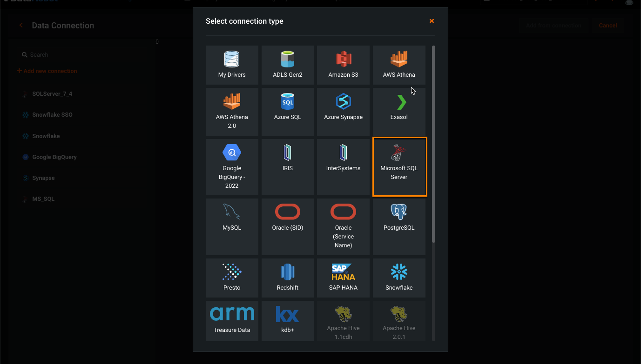Open the Snowflake SSO connection in sidebar

click(52, 115)
